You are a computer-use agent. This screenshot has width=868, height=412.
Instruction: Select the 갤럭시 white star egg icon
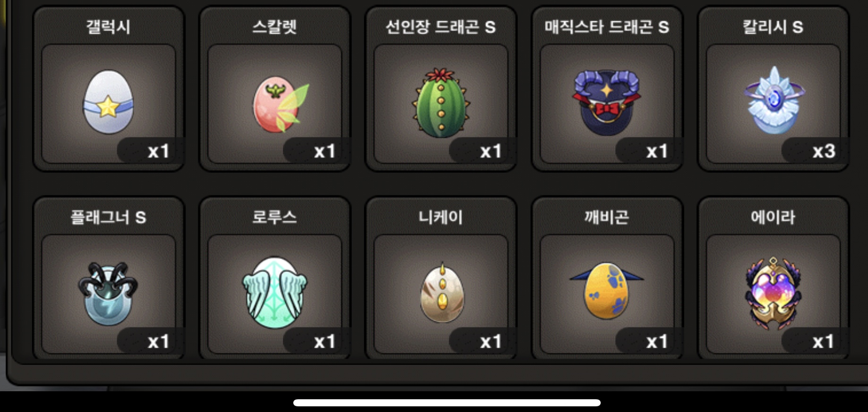coord(108,102)
